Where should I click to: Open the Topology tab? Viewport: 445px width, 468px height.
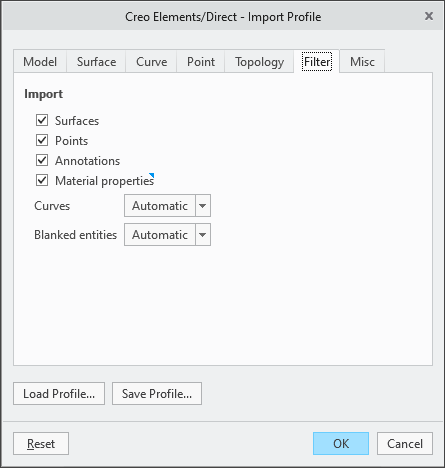(259, 61)
